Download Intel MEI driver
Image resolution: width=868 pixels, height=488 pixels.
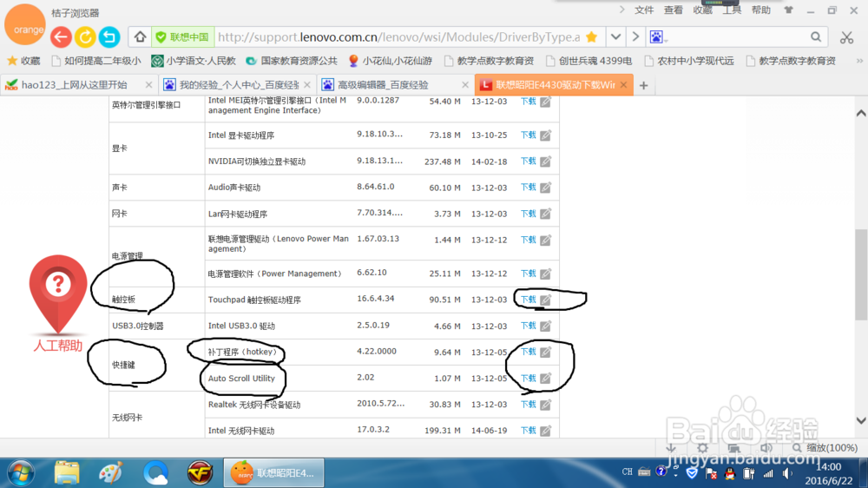[528, 102]
